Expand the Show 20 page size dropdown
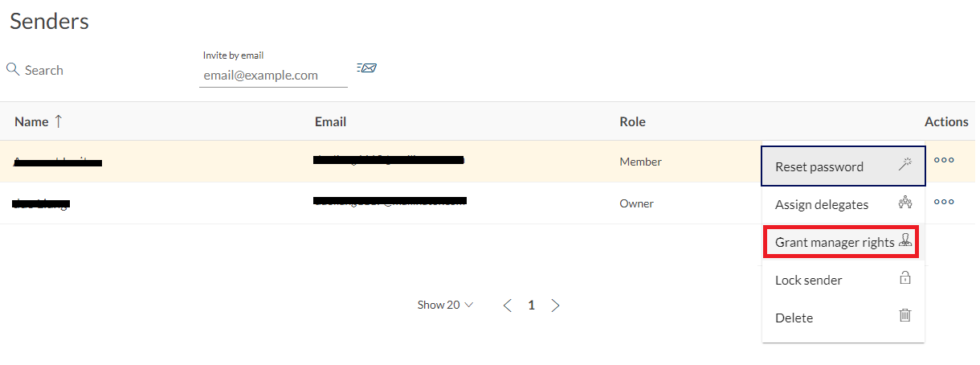980x365 pixels. coord(445,305)
